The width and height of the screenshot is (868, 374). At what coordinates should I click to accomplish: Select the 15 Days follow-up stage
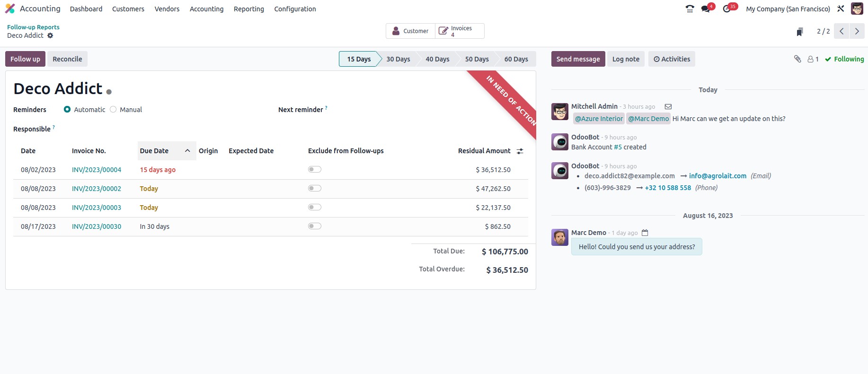click(x=359, y=59)
